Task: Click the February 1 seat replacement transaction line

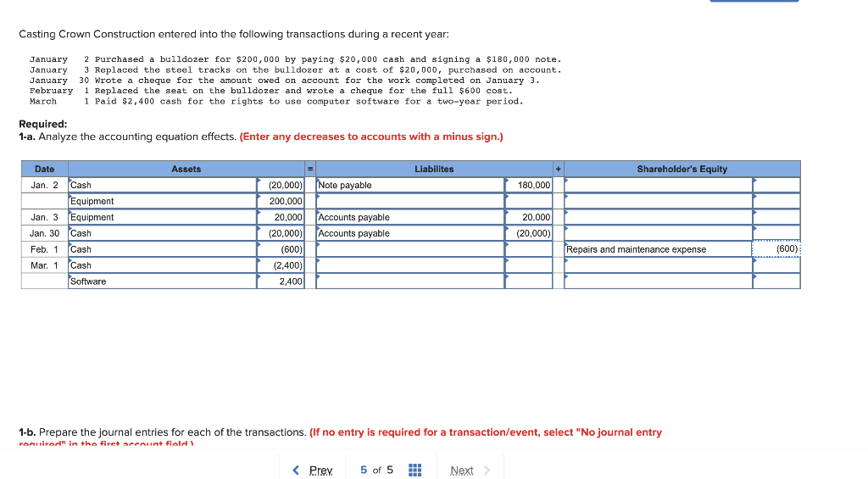Action: [x=271, y=91]
